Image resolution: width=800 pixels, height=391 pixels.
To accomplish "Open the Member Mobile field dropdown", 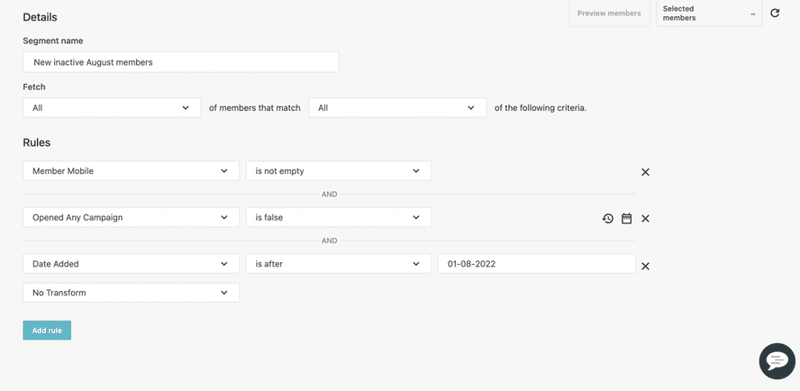I will tap(131, 171).
